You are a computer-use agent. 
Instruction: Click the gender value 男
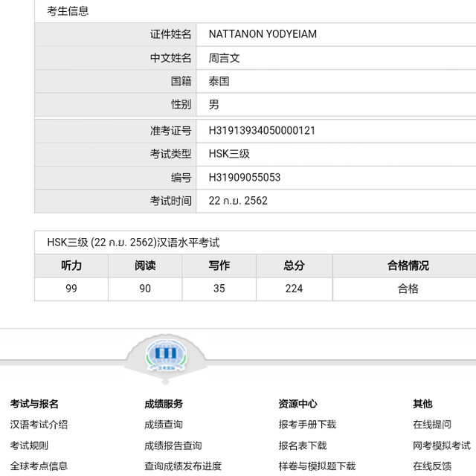coord(213,104)
